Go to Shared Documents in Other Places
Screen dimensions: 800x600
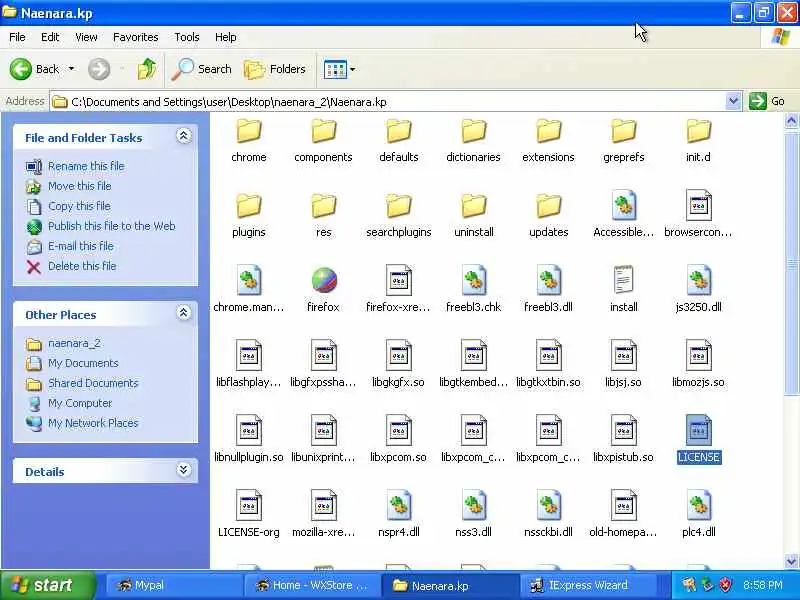tap(93, 383)
